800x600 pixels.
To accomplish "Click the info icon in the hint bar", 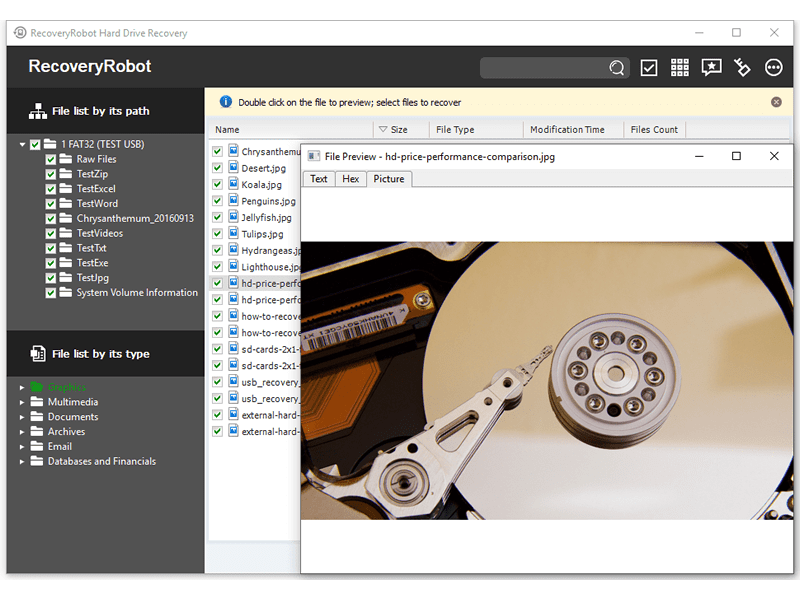I will [x=226, y=102].
